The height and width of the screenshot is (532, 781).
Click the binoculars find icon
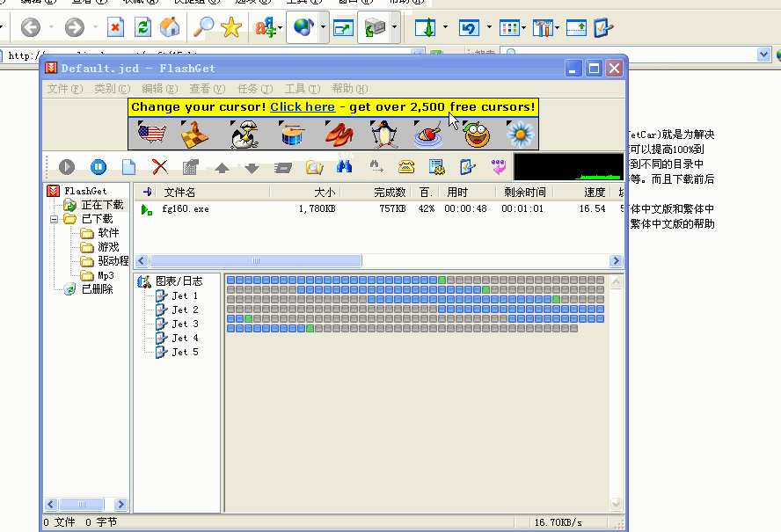coord(344,166)
